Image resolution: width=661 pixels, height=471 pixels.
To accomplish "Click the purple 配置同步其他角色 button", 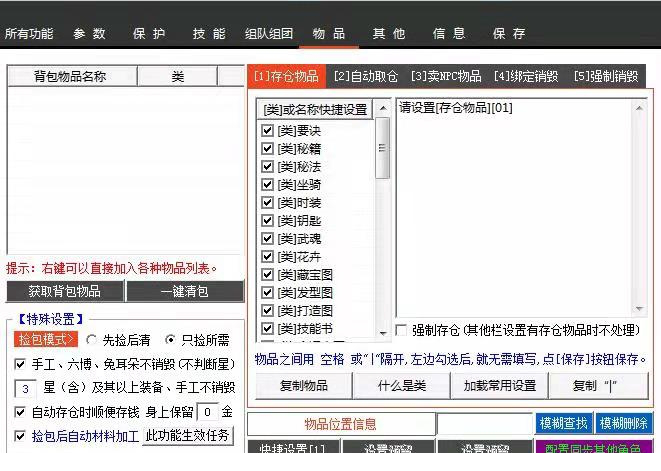I will coord(593,447).
